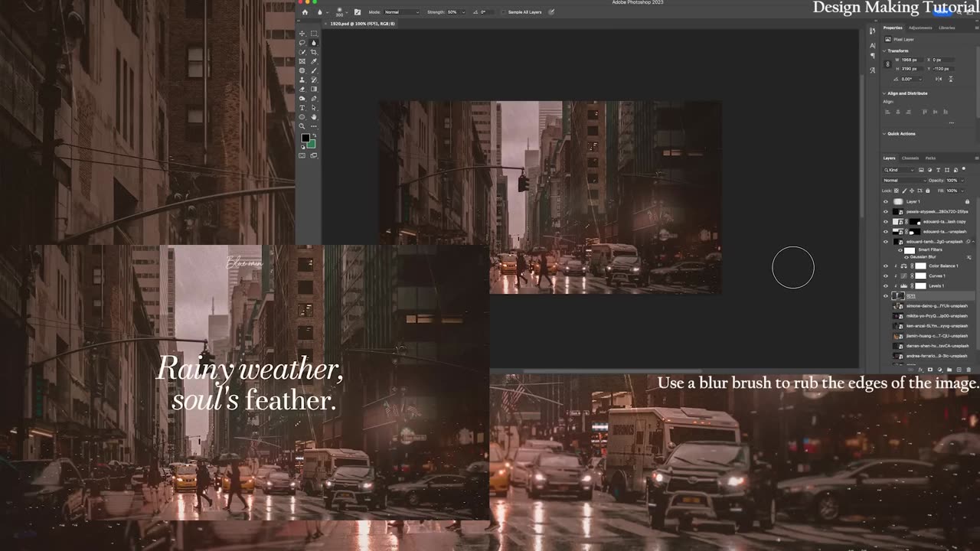Select the Hand tool
Image resolution: width=980 pixels, height=551 pixels.
(314, 117)
